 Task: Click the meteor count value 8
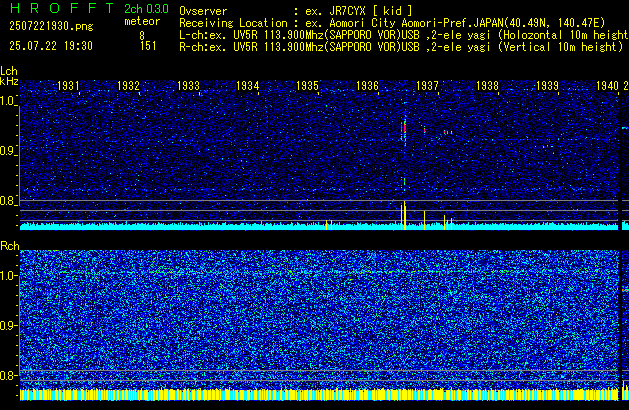[x=142, y=35]
